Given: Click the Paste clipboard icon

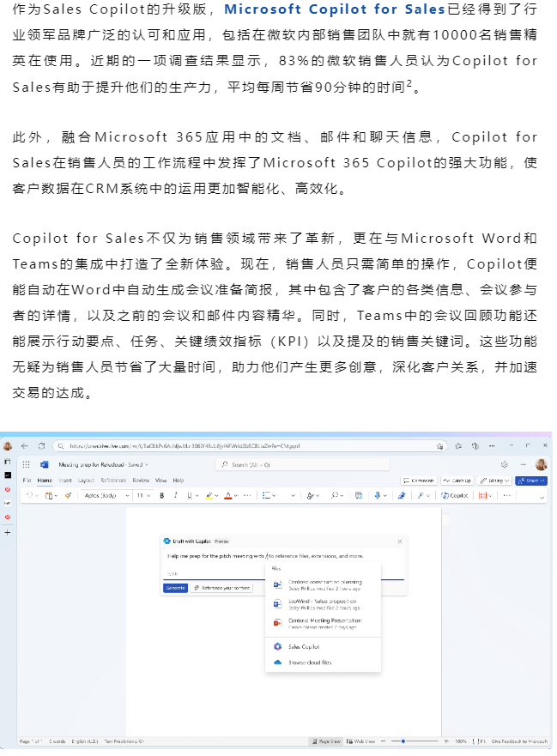Looking at the screenshot, I should pyautogui.click(x=48, y=495).
